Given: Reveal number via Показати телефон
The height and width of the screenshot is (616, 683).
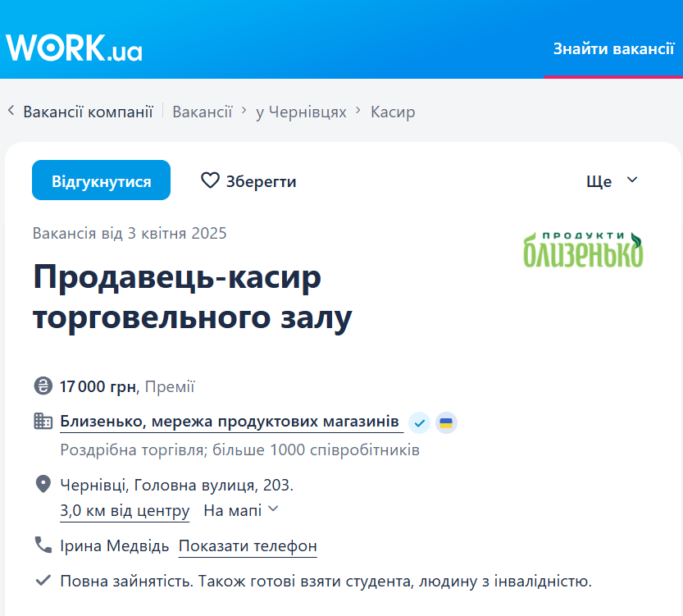Looking at the screenshot, I should tap(248, 545).
